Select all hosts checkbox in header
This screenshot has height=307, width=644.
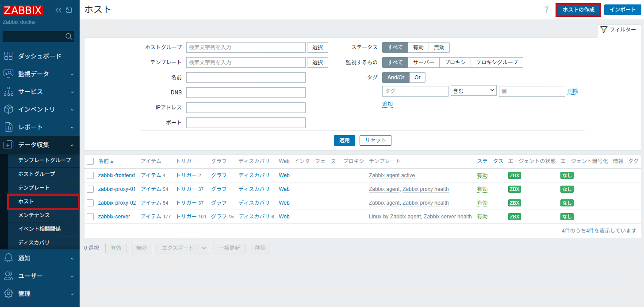pyautogui.click(x=90, y=161)
